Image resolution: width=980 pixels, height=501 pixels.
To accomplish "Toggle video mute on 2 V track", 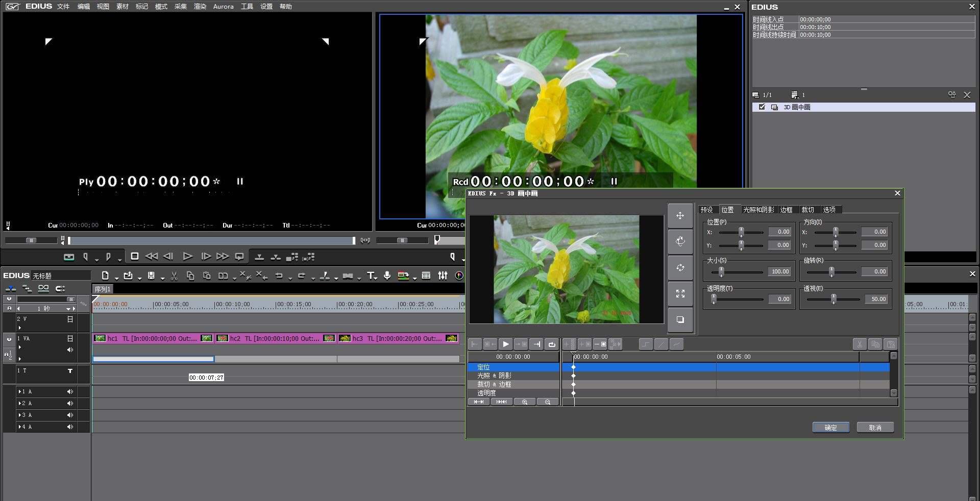I will pos(70,319).
